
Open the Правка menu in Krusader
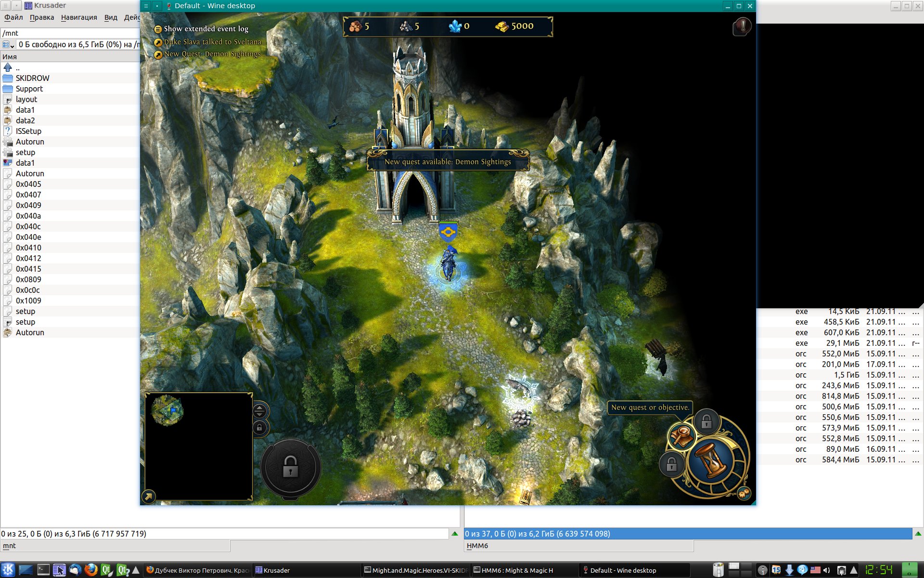point(41,17)
